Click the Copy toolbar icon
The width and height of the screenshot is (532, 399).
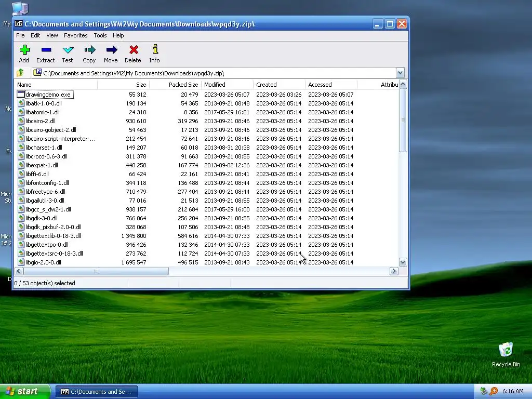[x=89, y=50]
